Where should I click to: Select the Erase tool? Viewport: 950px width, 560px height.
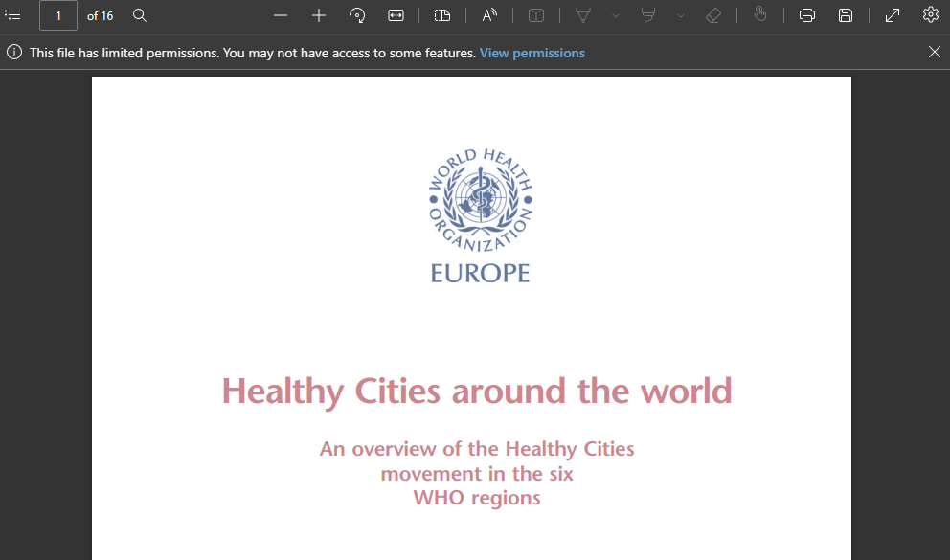(713, 15)
